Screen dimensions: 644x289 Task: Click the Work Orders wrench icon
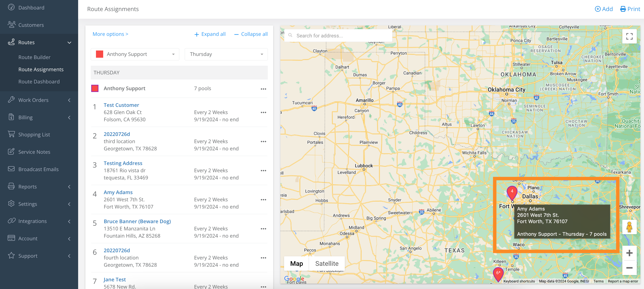11,100
